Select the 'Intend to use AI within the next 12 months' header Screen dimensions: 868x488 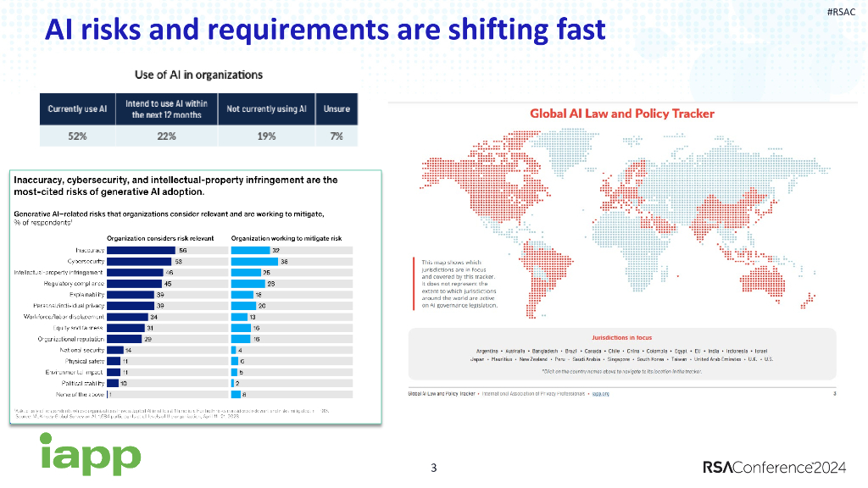coord(167,109)
